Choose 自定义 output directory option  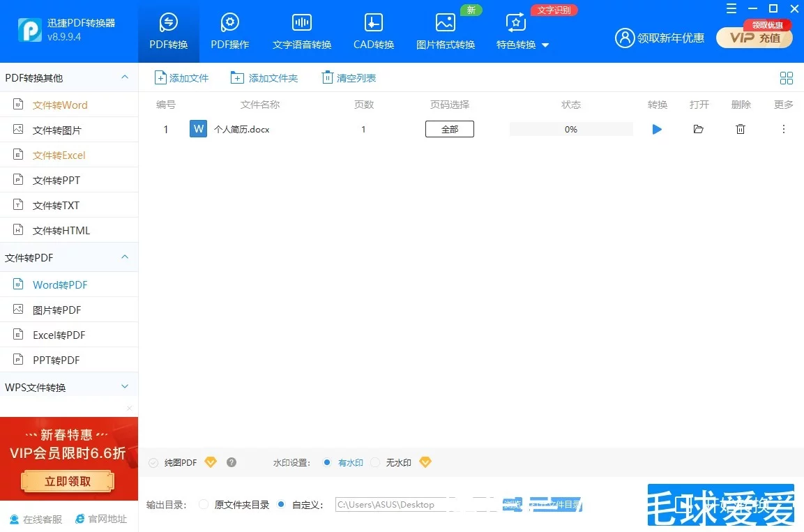tap(281, 504)
